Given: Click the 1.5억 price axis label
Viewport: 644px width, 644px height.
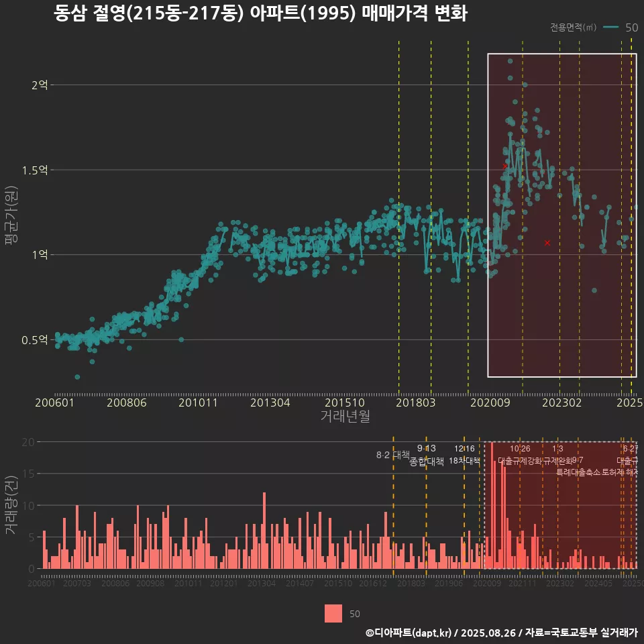Looking at the screenshot, I should coord(35,170).
